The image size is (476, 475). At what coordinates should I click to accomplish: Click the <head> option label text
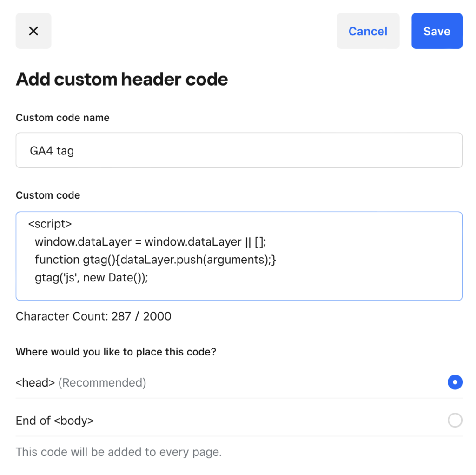(x=35, y=383)
